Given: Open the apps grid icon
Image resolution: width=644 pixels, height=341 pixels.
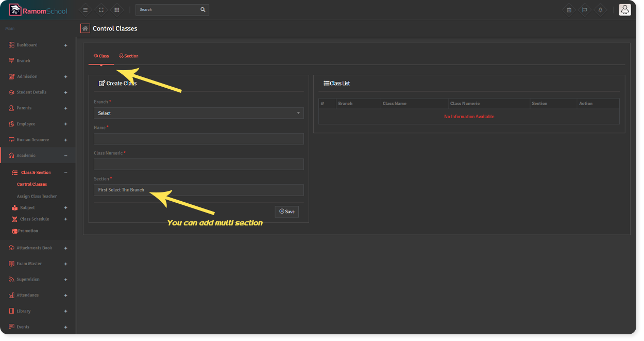Looking at the screenshot, I should click(117, 10).
